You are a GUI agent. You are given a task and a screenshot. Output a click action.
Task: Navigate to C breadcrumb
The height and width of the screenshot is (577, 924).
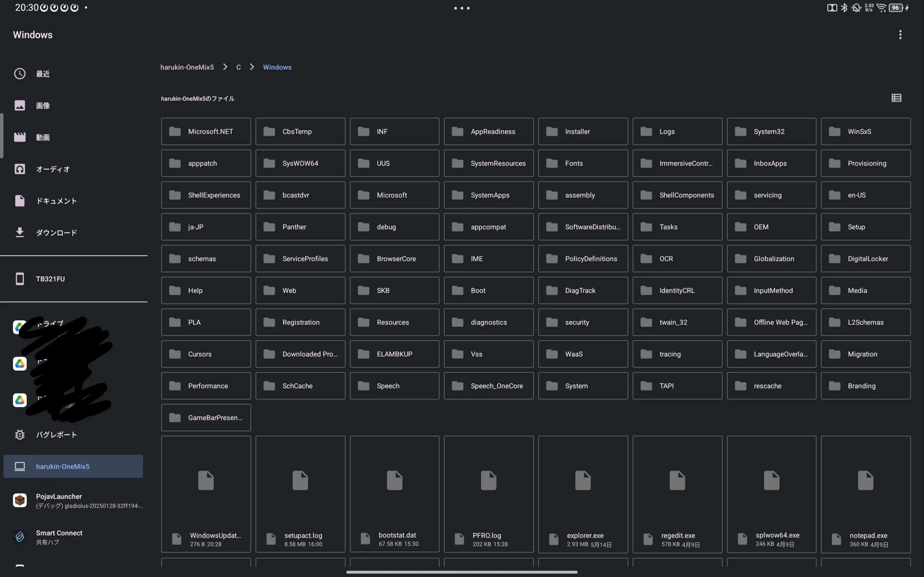pos(238,67)
